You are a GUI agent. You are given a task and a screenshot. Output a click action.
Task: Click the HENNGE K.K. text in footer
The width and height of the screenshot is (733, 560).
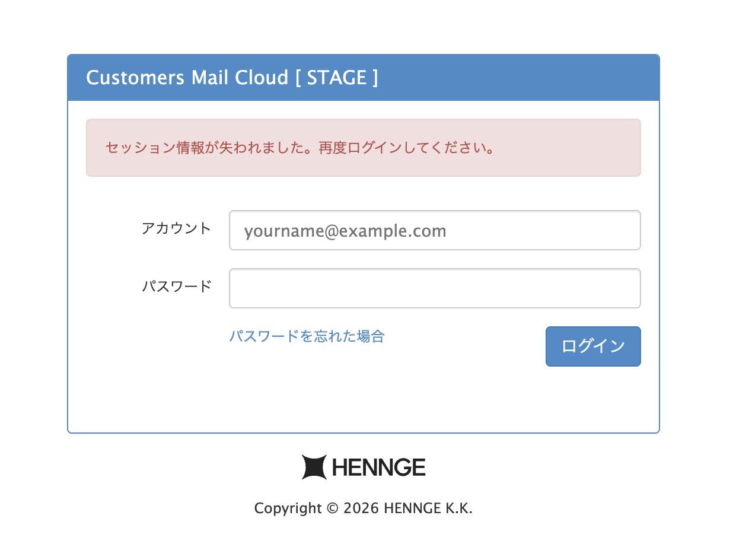(428, 508)
